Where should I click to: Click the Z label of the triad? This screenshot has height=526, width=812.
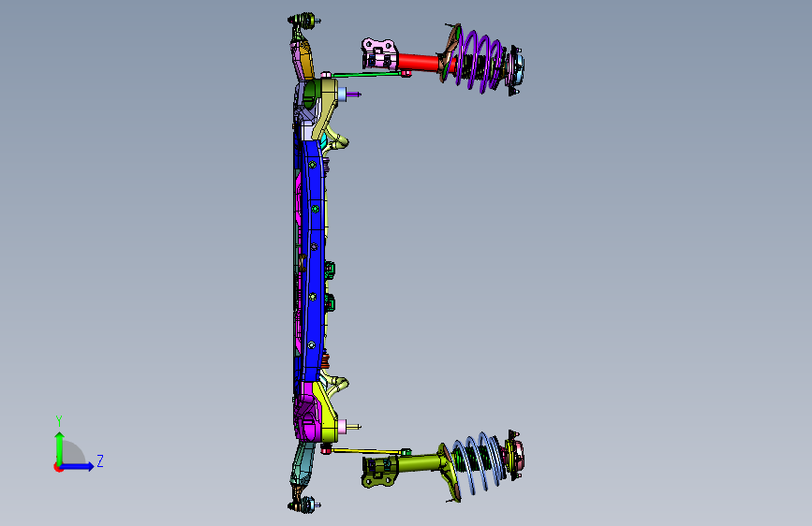[x=100, y=460]
